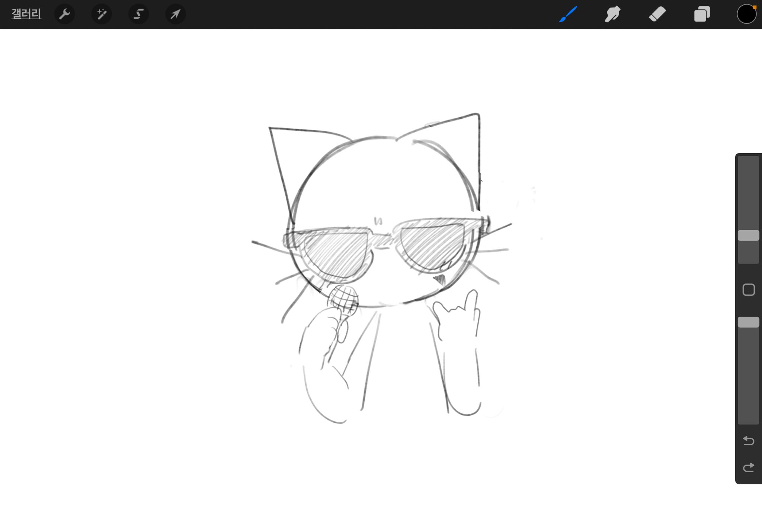Select the Eraser tool
Screen dimensions: 762x532
click(x=657, y=14)
